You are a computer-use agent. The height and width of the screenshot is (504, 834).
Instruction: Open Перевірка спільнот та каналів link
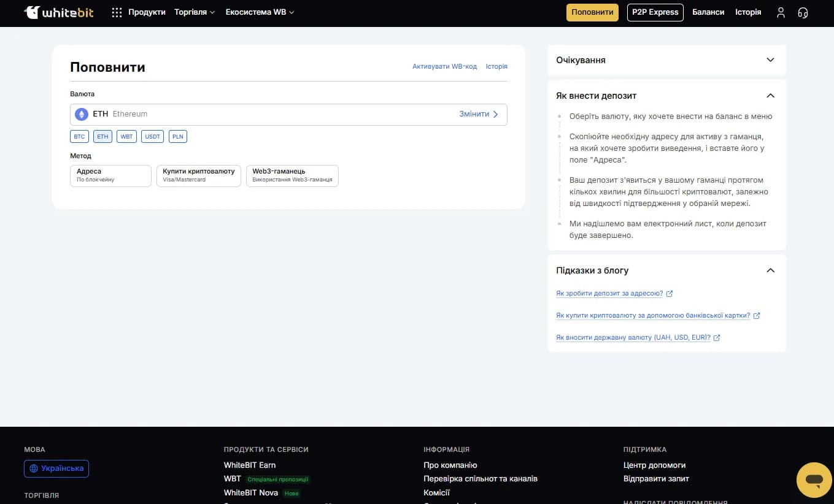pos(481,479)
